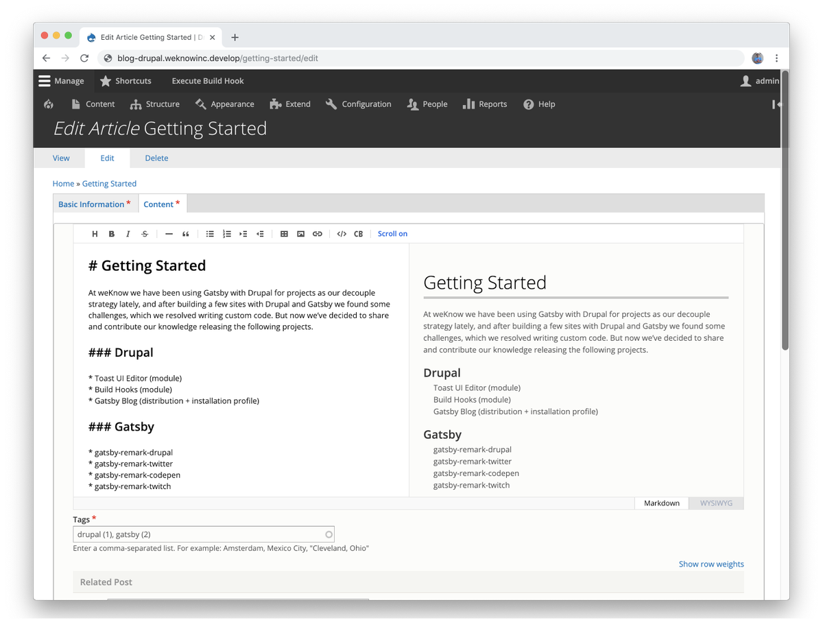Open the Shortcuts menu
Image resolution: width=823 pixels, height=644 pixels.
(x=126, y=81)
